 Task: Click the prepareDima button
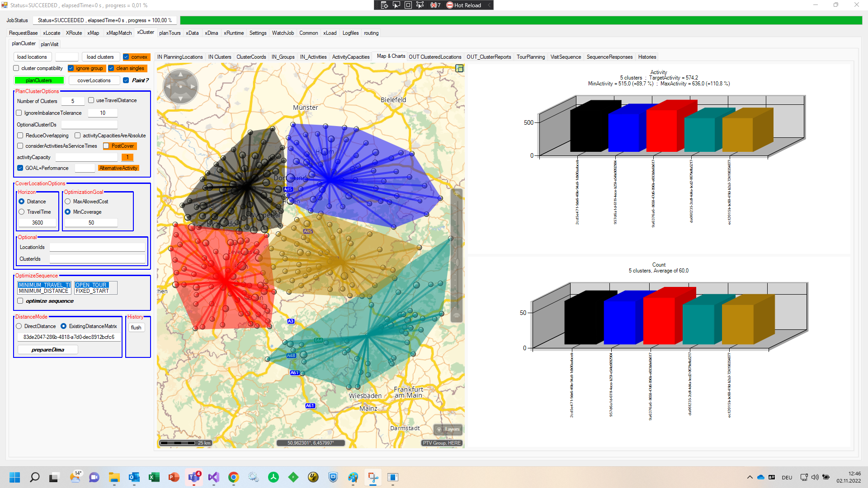(48, 350)
